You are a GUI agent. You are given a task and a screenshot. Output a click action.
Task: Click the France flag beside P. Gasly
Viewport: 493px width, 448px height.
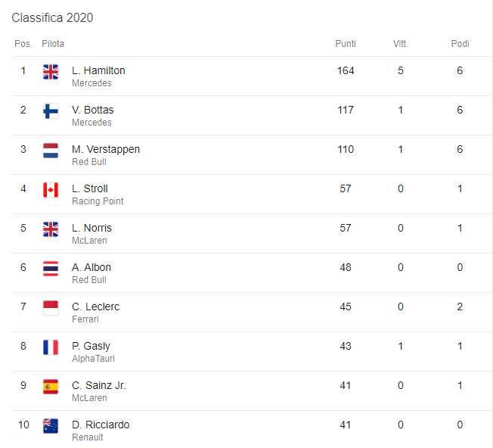coord(51,347)
